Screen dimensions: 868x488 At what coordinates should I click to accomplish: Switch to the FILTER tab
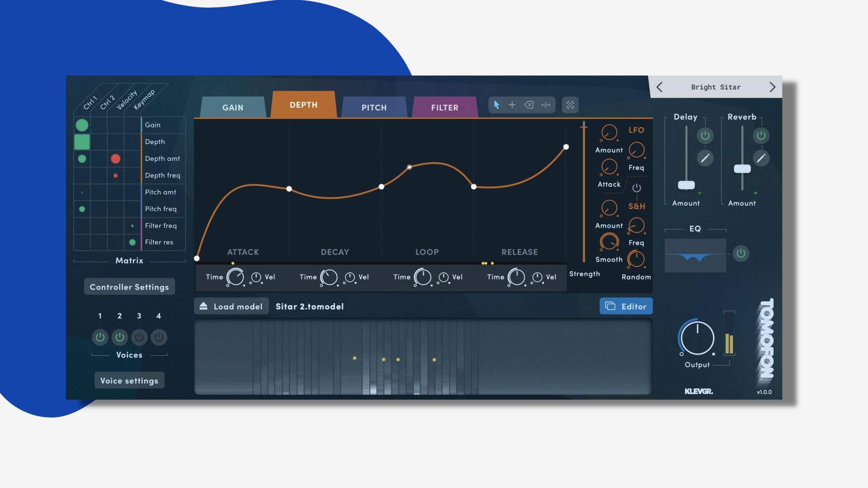(x=445, y=107)
